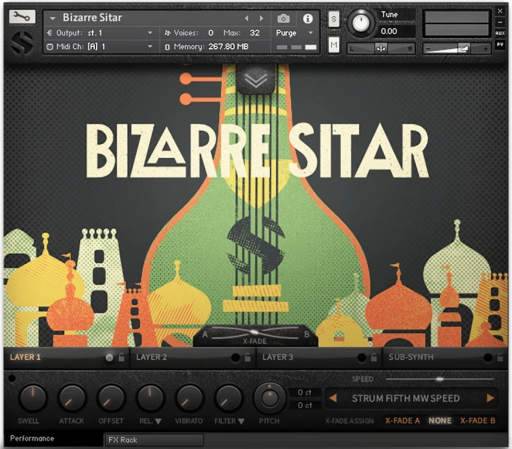
Task: Select the LAYER 3 tab
Action: [x=278, y=357]
